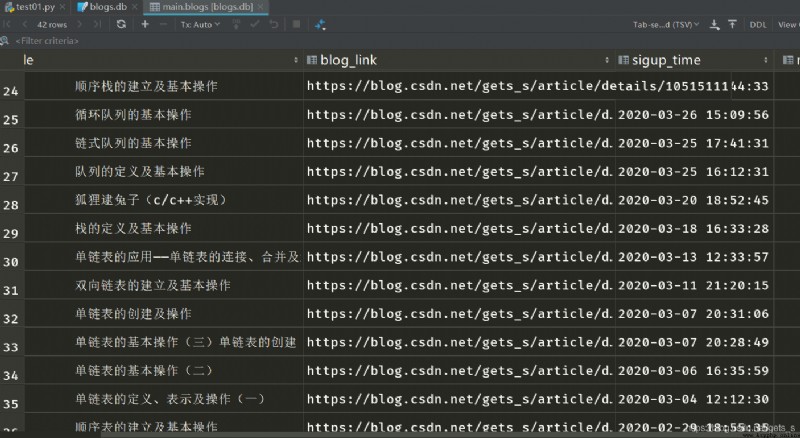Click the Filter criteria input field

(x=47, y=41)
